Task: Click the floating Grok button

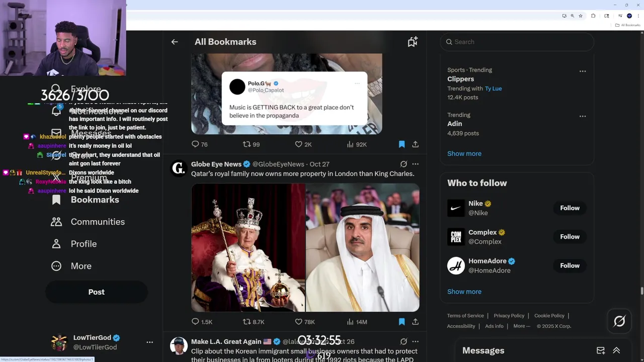Action: pos(619,321)
